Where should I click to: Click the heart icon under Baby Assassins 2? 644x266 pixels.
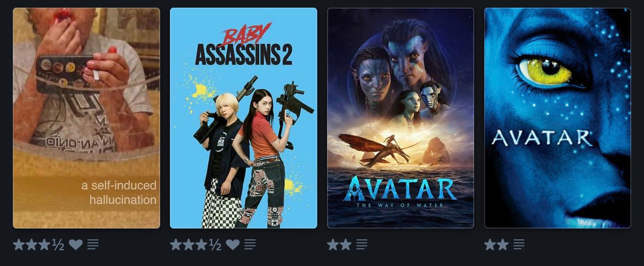[233, 245]
